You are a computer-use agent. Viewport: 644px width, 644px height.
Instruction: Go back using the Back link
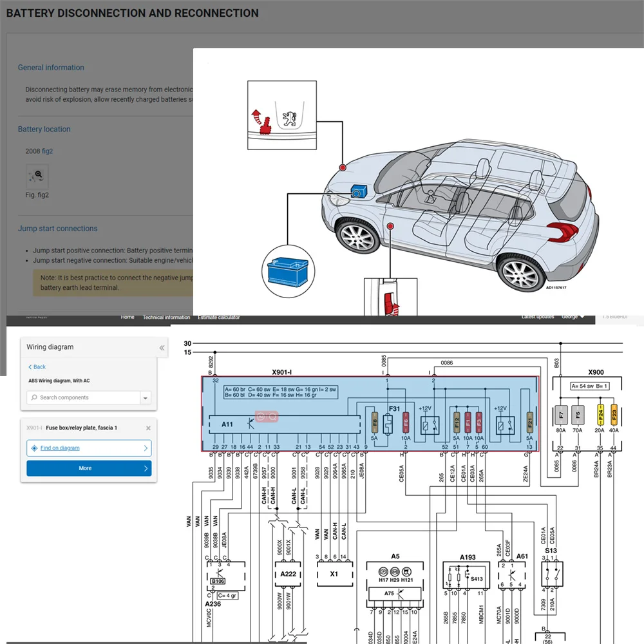point(37,367)
